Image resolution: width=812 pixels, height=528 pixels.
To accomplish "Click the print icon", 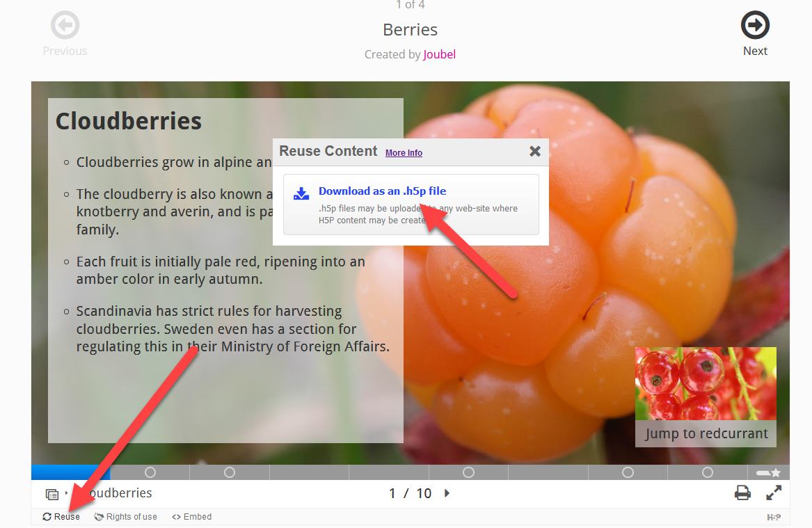I will coord(742,493).
